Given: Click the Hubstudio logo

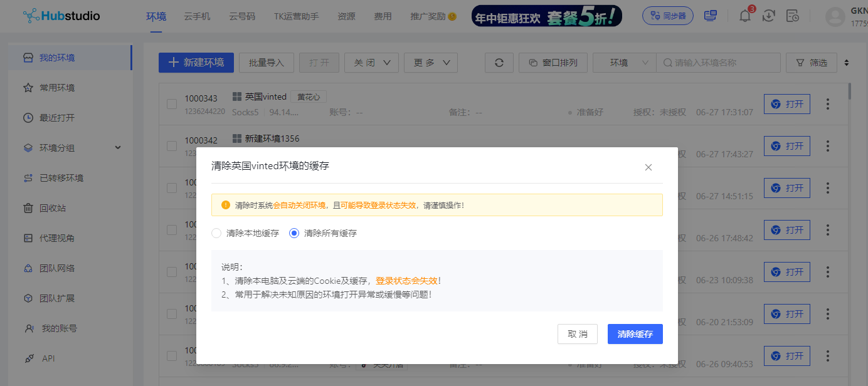Looking at the screenshot, I should 61,16.
